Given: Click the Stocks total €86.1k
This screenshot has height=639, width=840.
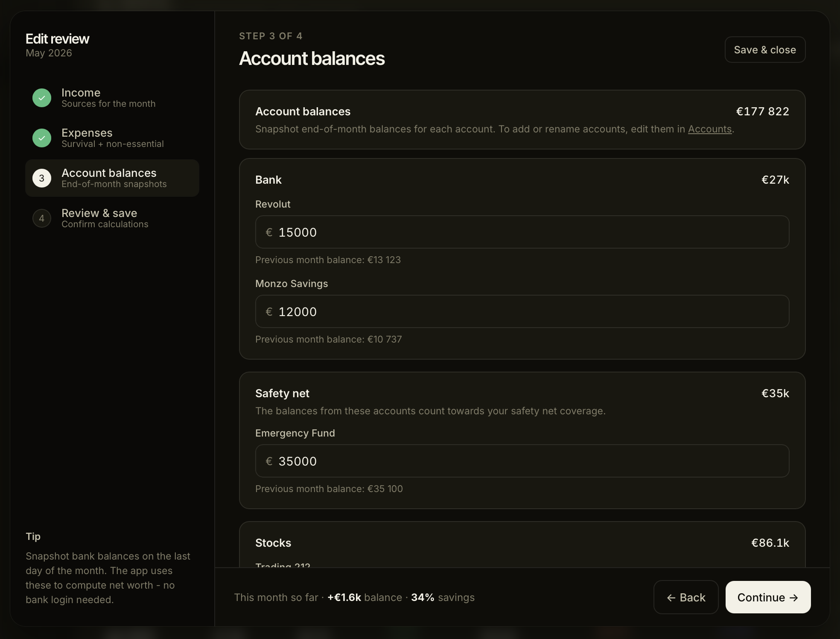Looking at the screenshot, I should [x=770, y=543].
